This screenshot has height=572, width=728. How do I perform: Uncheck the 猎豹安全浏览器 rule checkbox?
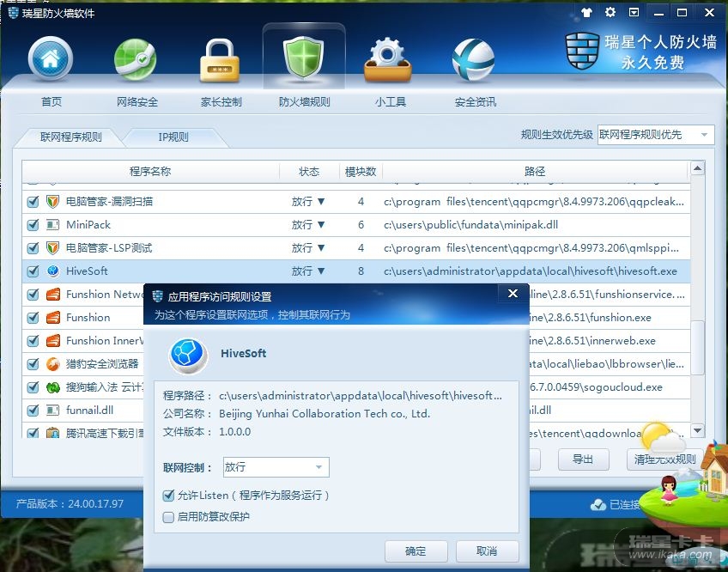(33, 364)
